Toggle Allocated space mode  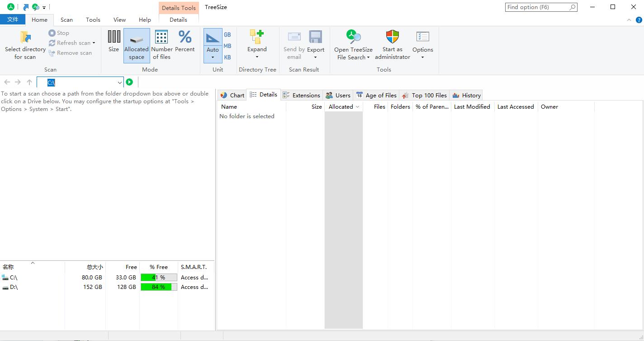pos(137,45)
